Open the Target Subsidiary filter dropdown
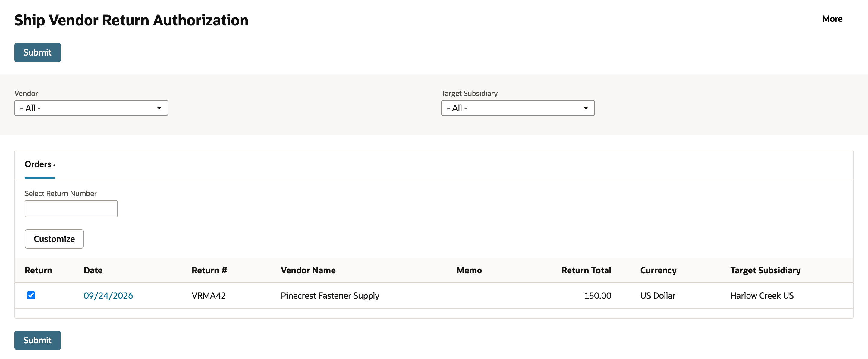This screenshot has height=359, width=868. coord(517,108)
